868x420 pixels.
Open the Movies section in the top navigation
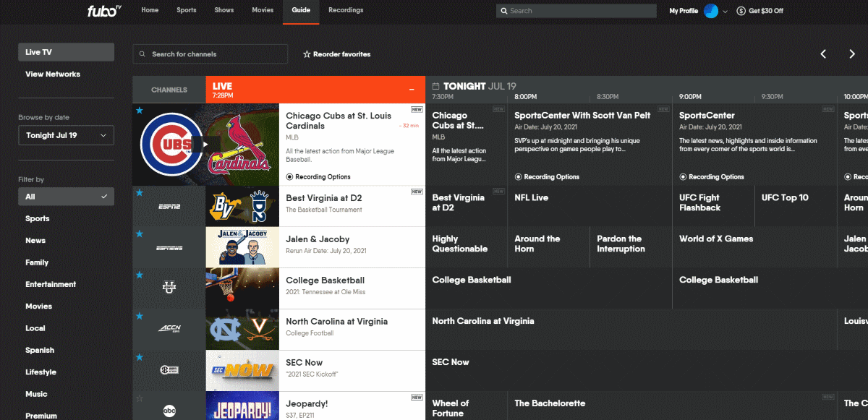pos(263,10)
